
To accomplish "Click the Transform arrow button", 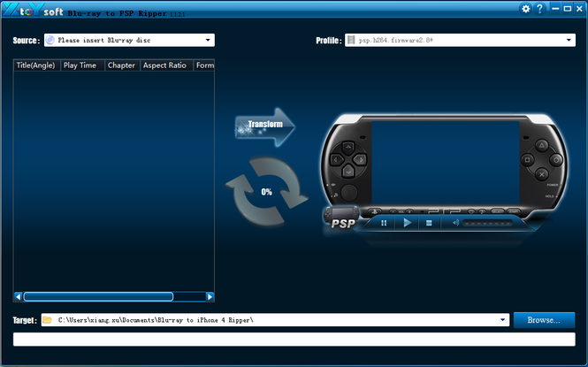I will [265, 127].
